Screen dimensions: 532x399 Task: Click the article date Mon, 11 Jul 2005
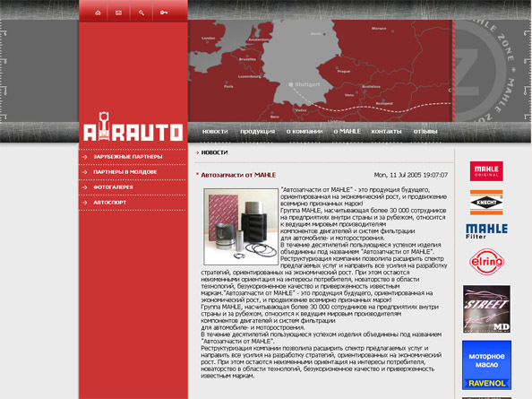410,175
